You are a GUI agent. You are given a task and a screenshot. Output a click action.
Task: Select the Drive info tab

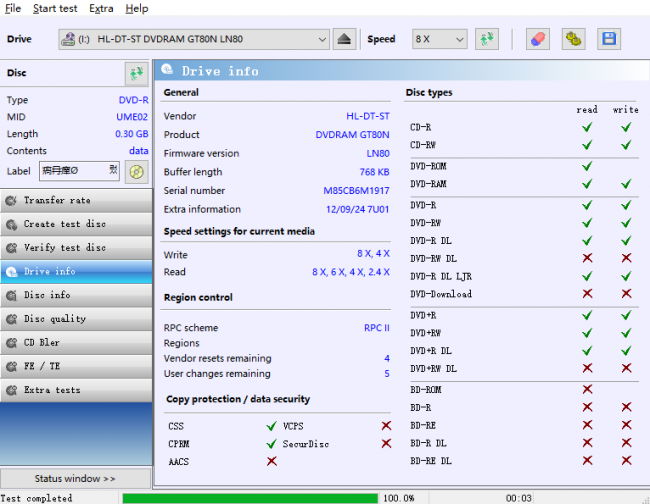tap(76, 271)
